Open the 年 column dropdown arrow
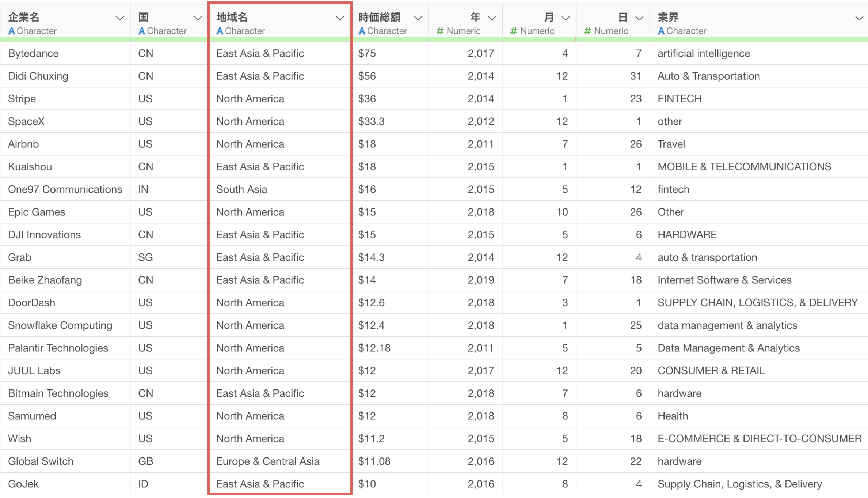This screenshot has width=868, height=498. [x=492, y=18]
